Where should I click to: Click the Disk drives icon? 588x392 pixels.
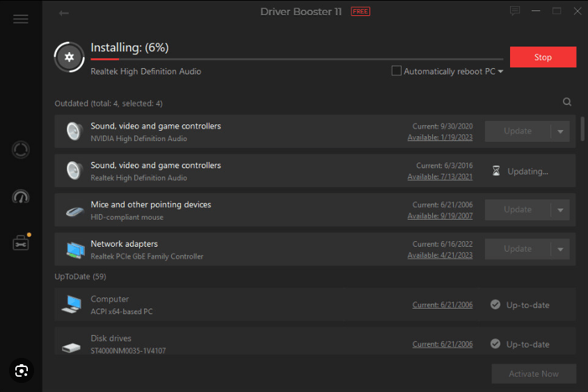point(71,348)
